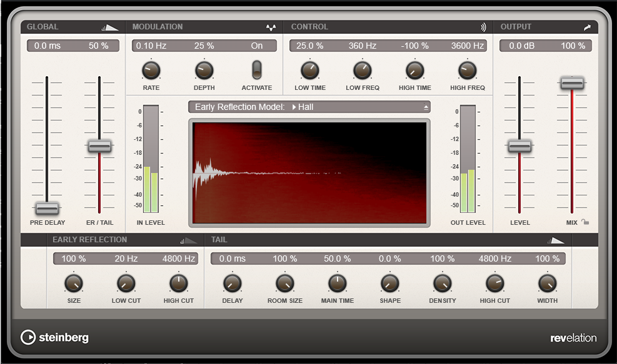This screenshot has height=364, width=617.
Task: Click the Tail section ramp icon
Action: 556,240
